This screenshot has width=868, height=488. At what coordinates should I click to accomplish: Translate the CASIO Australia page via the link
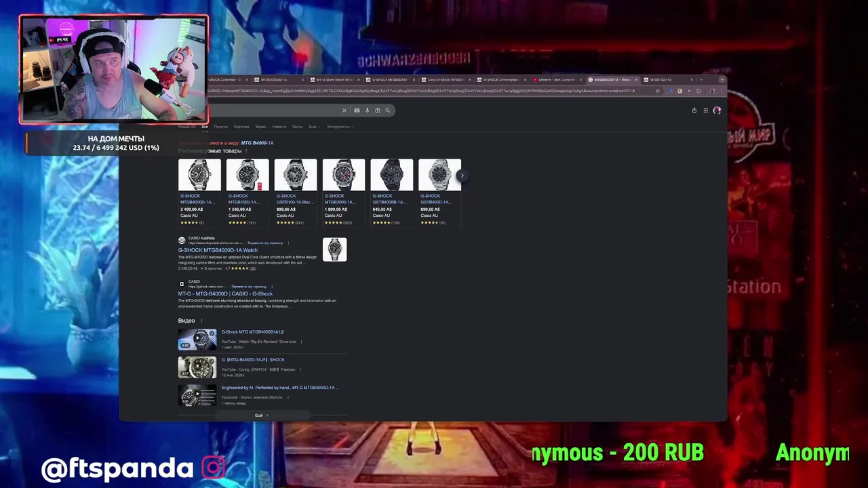(x=265, y=243)
